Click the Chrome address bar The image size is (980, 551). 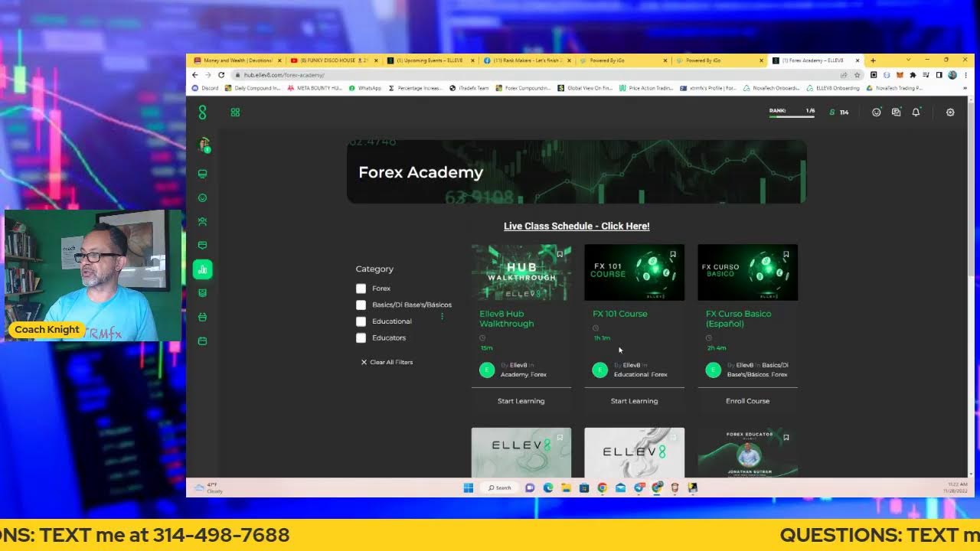pyautogui.click(x=536, y=75)
